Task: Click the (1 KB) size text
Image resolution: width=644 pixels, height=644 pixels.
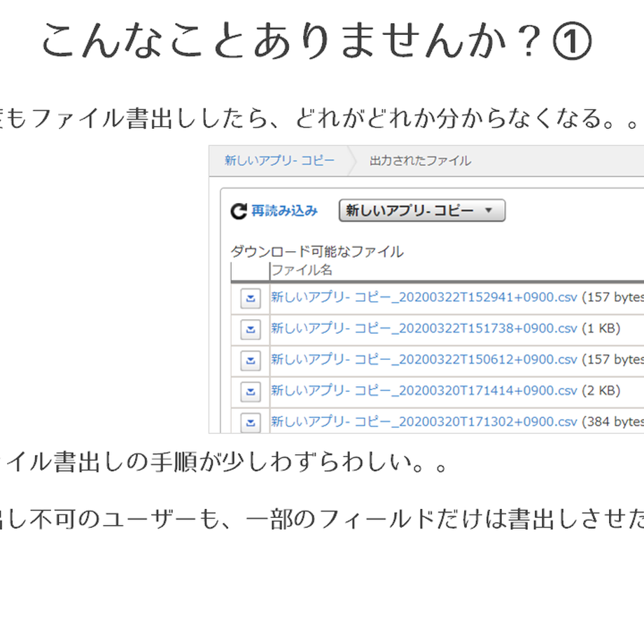Action: 601,328
